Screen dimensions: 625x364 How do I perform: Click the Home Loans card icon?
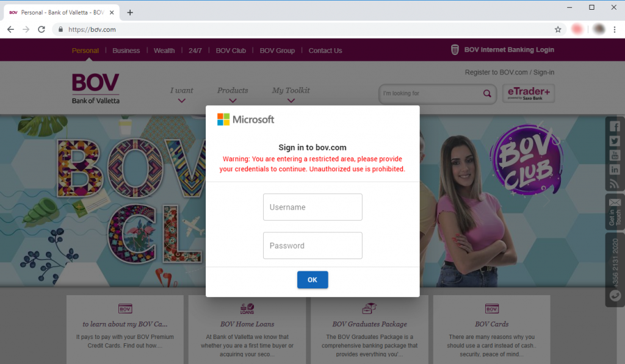point(247,309)
